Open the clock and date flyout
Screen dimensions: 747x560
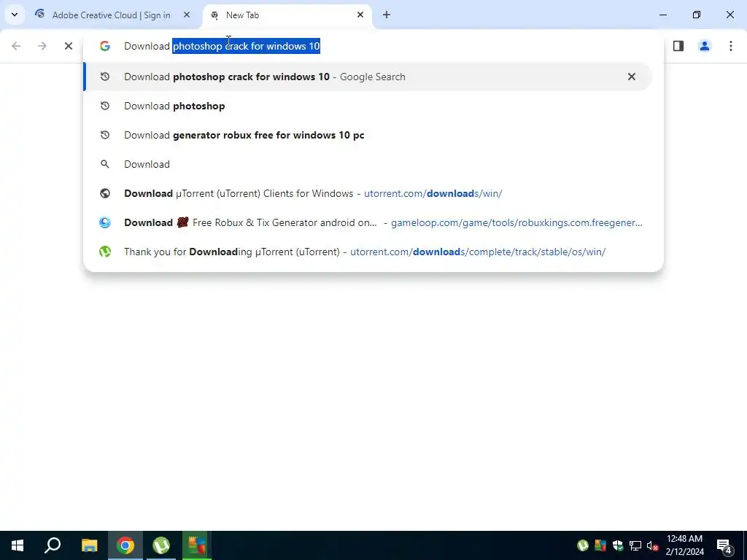point(684,545)
